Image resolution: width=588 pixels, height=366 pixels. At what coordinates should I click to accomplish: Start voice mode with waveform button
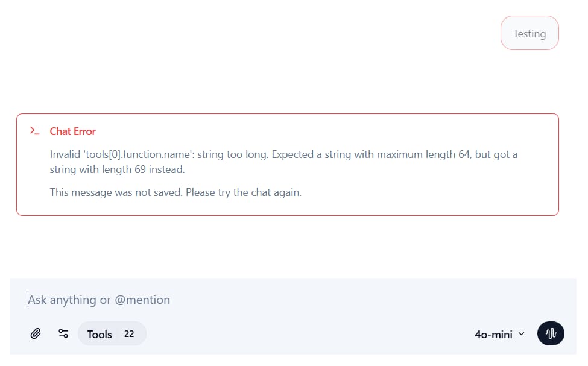(x=551, y=333)
